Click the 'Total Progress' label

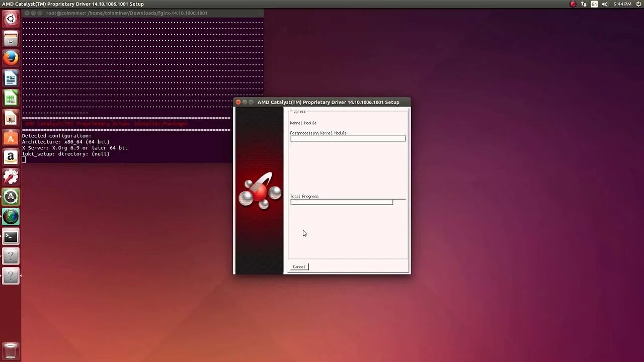(x=304, y=197)
